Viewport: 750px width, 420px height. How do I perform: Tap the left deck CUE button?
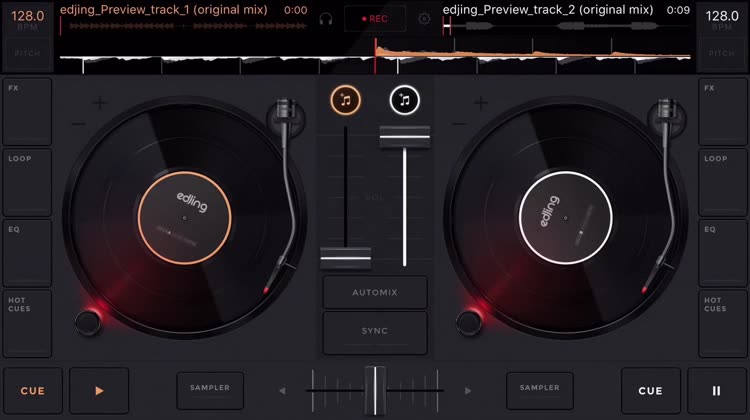33,390
